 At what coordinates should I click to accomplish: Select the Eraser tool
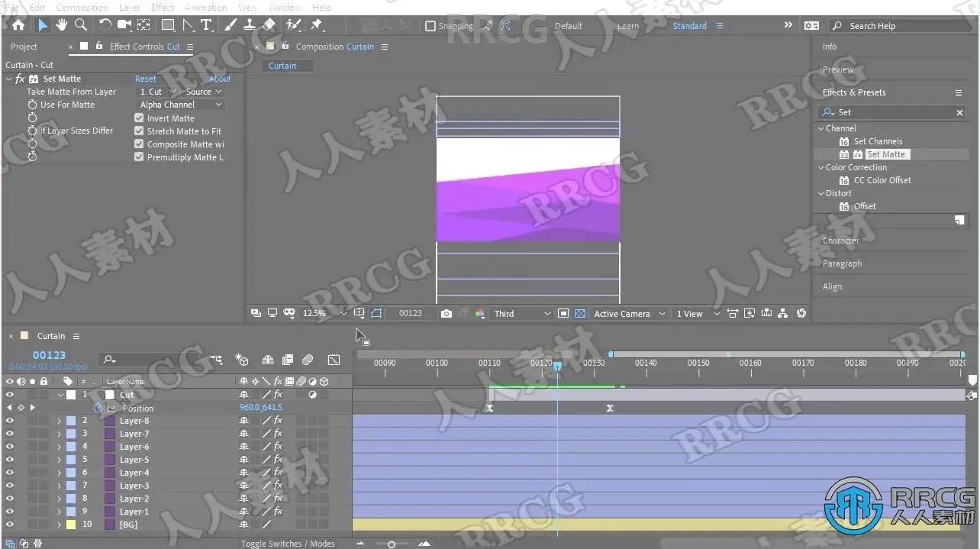pos(269,25)
